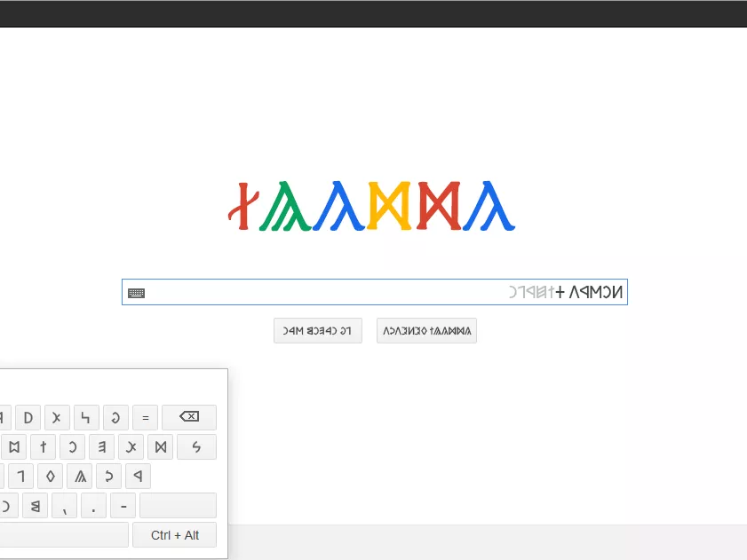Image resolution: width=747 pixels, height=560 pixels.
Task: Tap the double-lambda glyph key
Action: coord(80,476)
